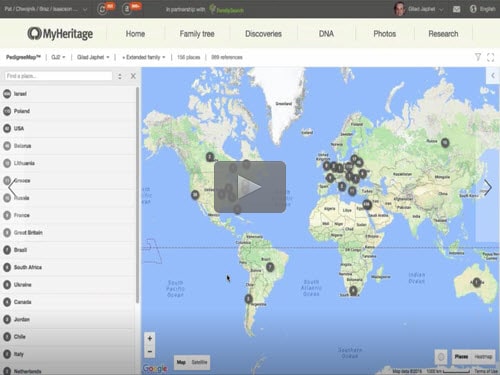Open the Photos menu
This screenshot has width=500, height=375.
(x=385, y=34)
